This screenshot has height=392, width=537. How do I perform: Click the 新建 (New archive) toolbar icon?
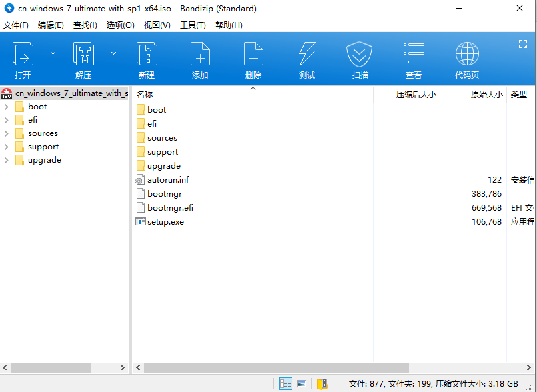[147, 54]
